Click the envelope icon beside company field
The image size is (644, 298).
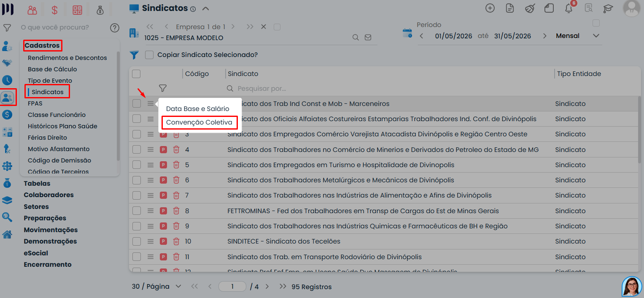coord(368,38)
